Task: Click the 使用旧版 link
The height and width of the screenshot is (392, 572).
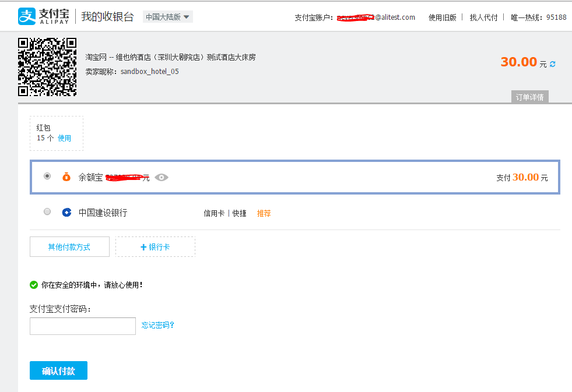Action: (x=442, y=17)
